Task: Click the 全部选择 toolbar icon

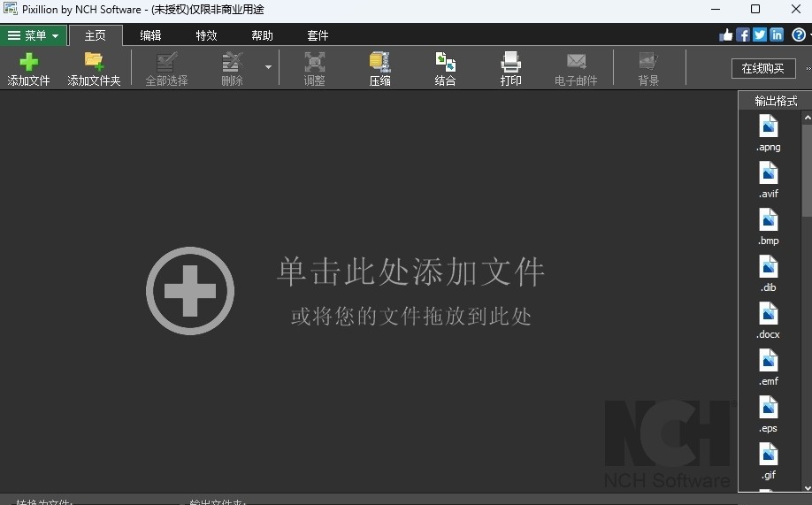Action: click(x=166, y=62)
